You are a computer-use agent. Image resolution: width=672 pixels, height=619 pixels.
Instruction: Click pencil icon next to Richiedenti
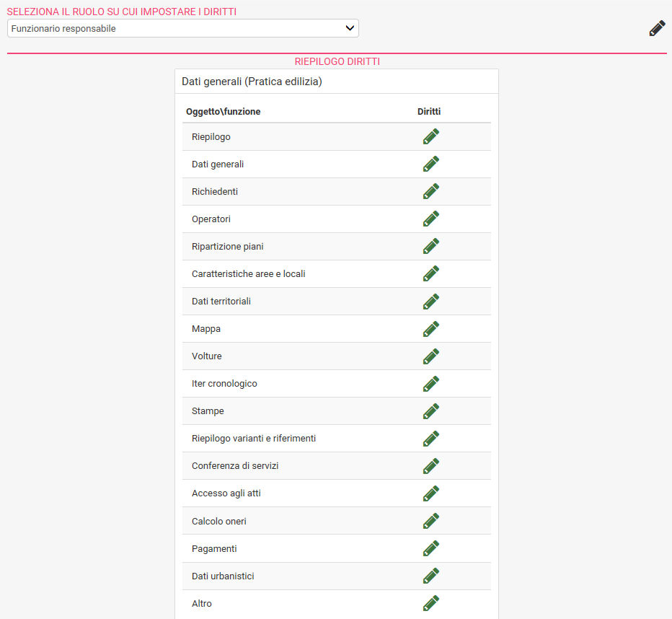430,191
